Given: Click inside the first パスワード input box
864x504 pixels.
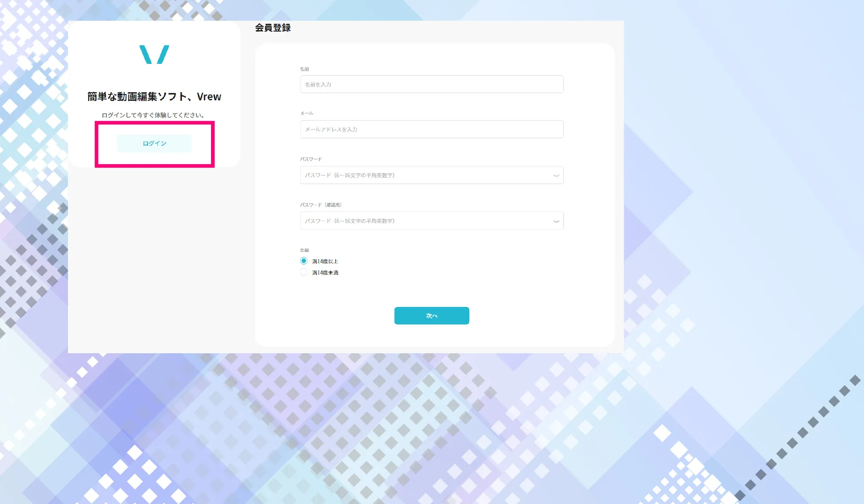Looking at the screenshot, I should [423, 175].
